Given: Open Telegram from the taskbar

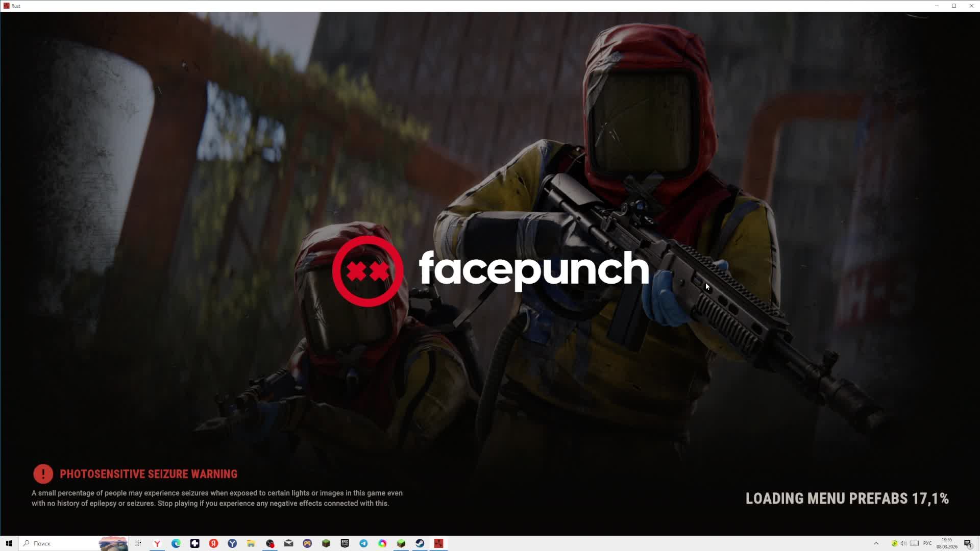Looking at the screenshot, I should (363, 543).
